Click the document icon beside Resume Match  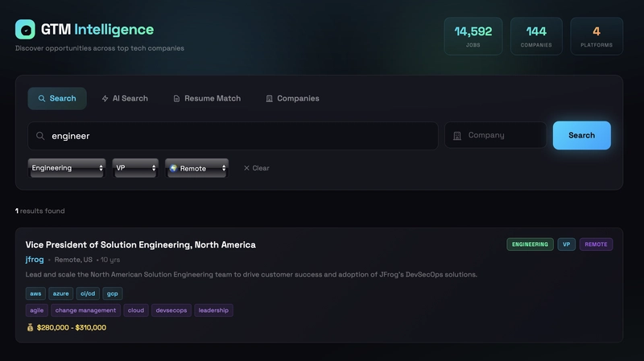pyautogui.click(x=176, y=99)
